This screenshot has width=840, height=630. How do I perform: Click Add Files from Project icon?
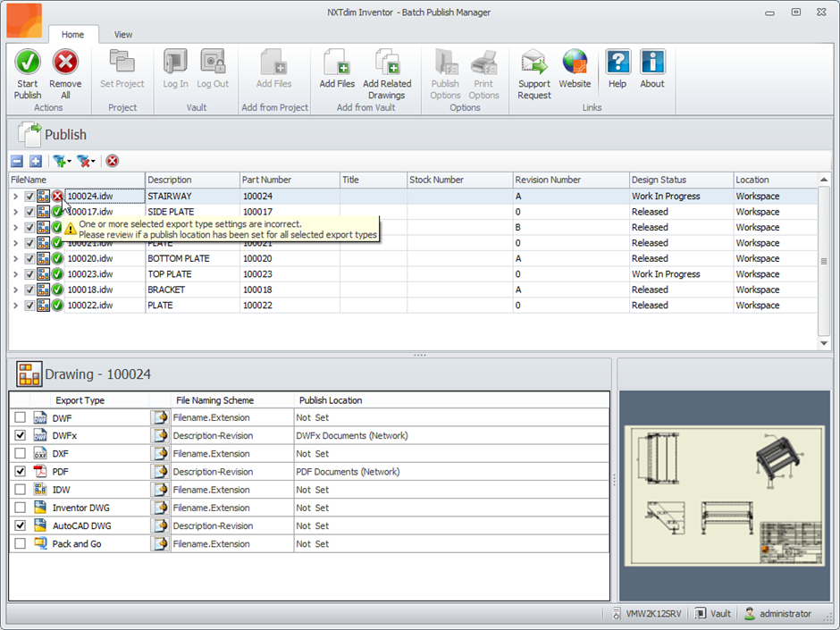point(273,63)
